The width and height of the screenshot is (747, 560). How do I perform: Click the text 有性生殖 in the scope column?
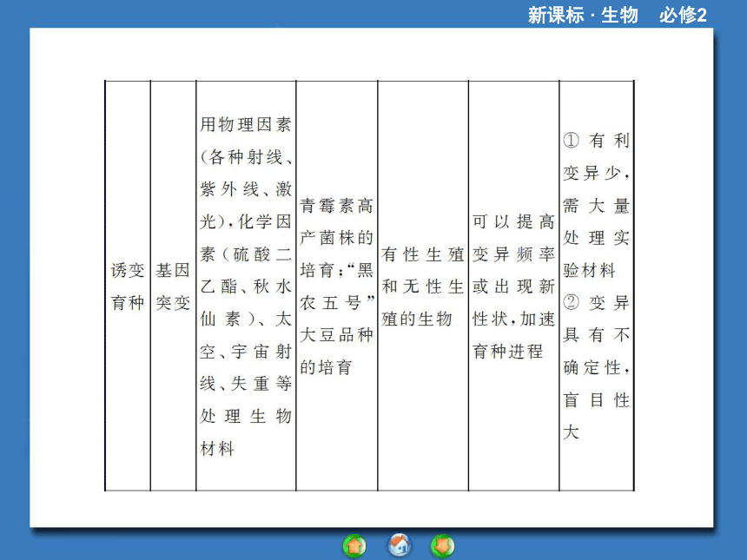click(x=422, y=254)
